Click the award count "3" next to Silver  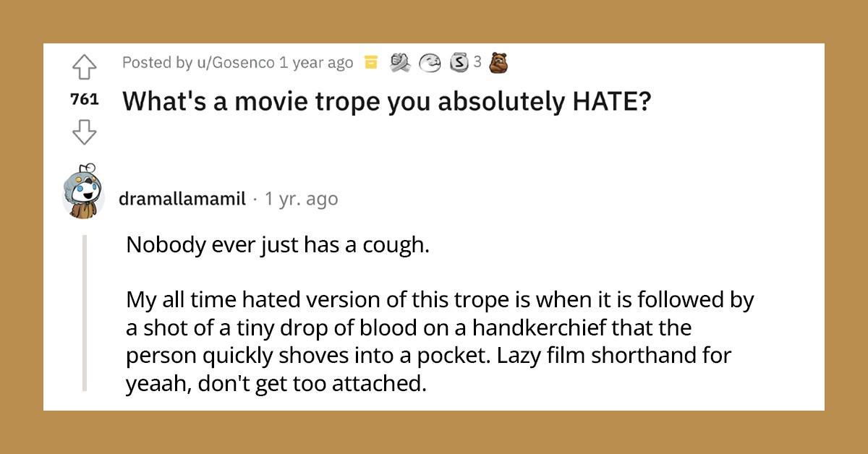click(476, 63)
